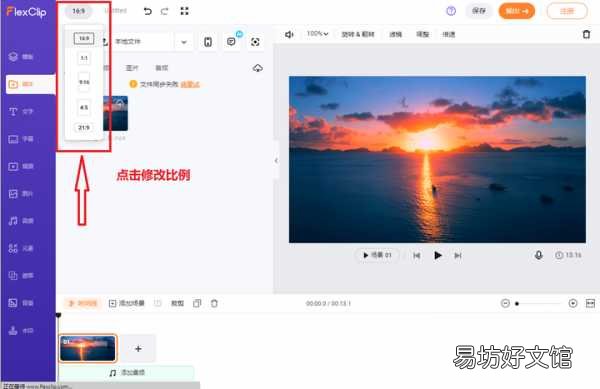Add a new scene with plus tile
This screenshot has height=389, width=600.
138,348
